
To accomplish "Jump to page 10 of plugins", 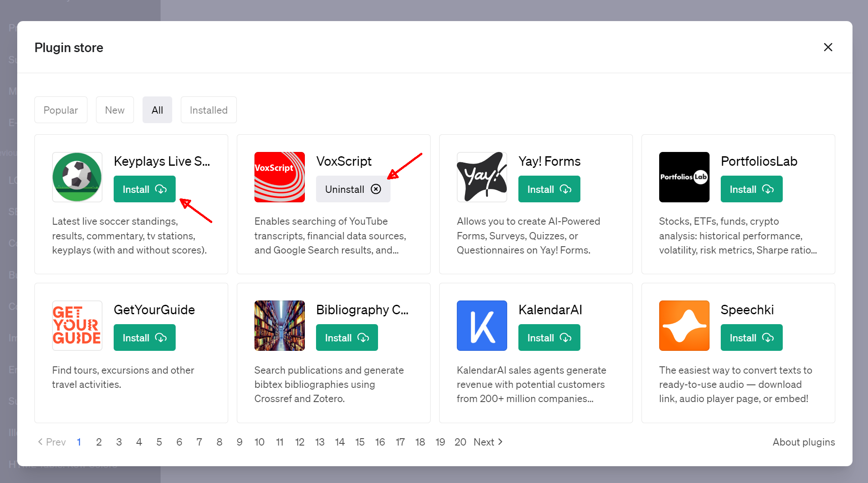I will [259, 442].
